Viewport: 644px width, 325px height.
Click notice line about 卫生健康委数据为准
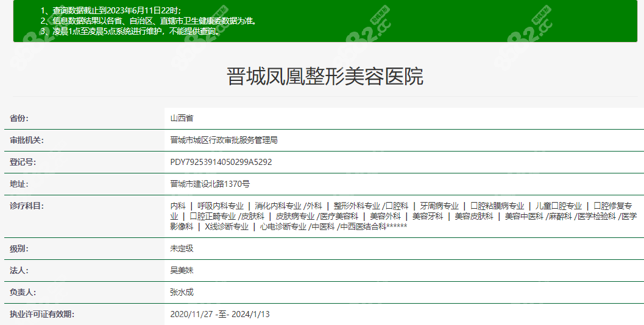click(x=149, y=21)
